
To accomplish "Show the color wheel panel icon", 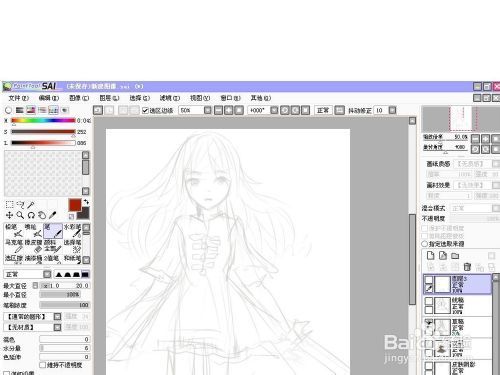I will click(8, 110).
